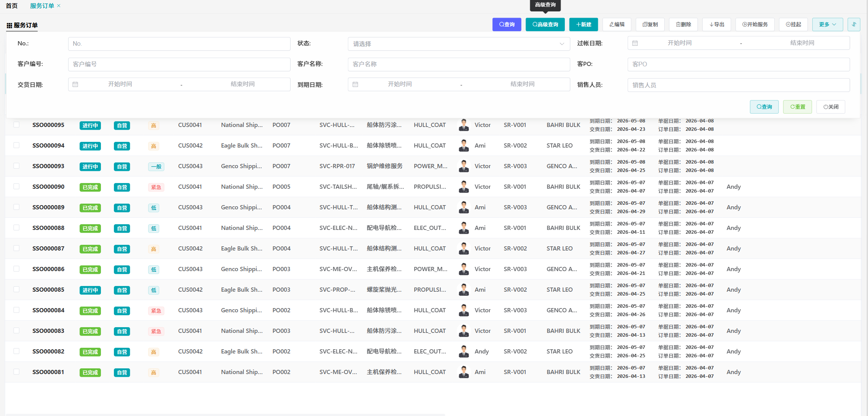Click the 挂起 pause button
The height and width of the screenshot is (416, 868).
coord(793,24)
